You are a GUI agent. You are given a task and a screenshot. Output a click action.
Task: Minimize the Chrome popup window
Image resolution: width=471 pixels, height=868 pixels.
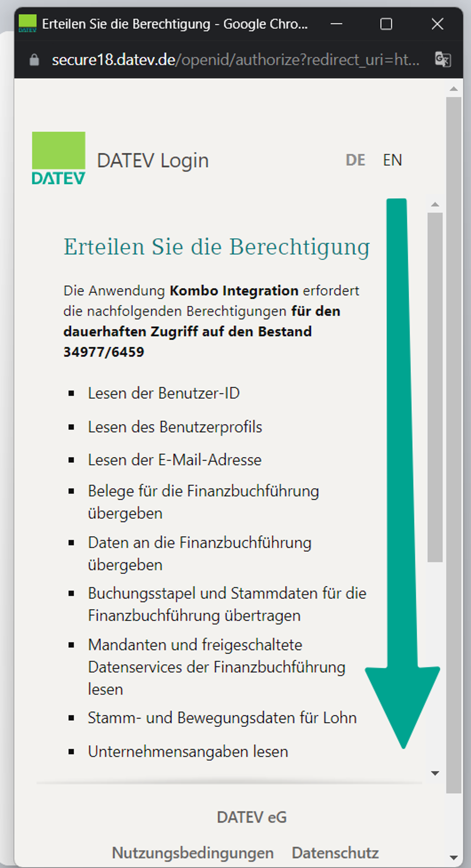coord(336,24)
